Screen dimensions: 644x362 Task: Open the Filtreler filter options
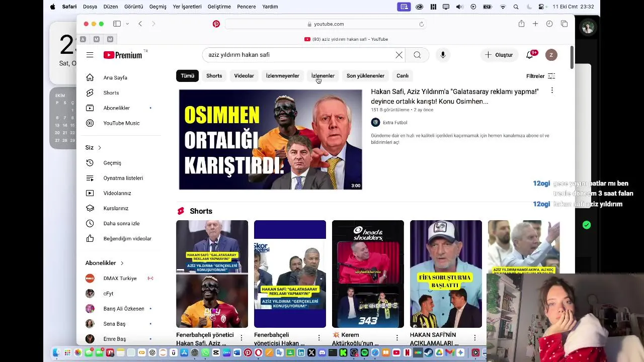(x=540, y=76)
